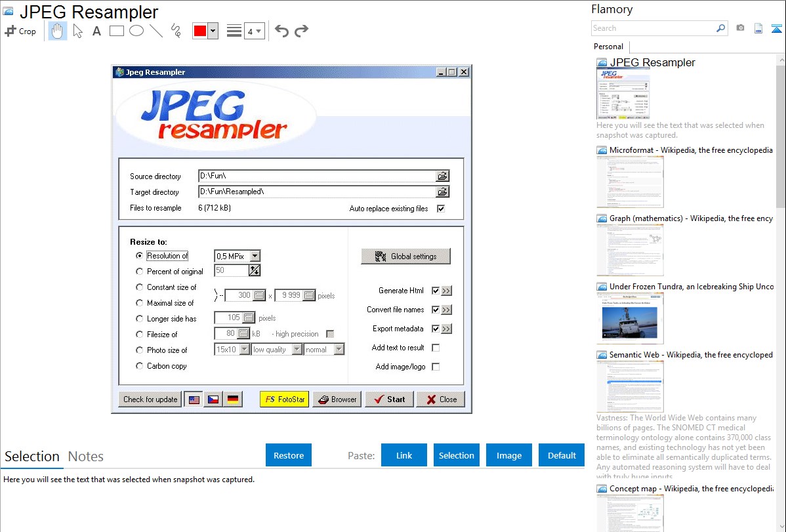Select the Longer side has option
This screenshot has width=786, height=532.
pyautogui.click(x=139, y=318)
